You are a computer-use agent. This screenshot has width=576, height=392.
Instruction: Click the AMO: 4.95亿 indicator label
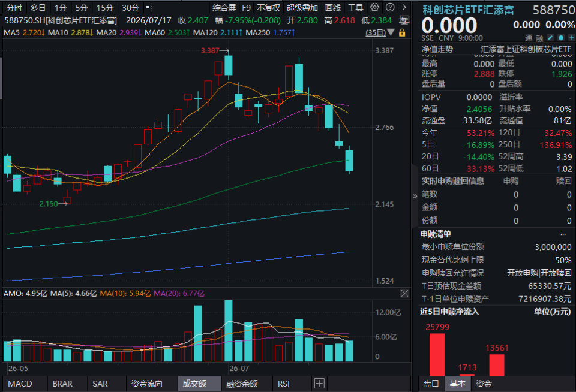(x=25, y=293)
